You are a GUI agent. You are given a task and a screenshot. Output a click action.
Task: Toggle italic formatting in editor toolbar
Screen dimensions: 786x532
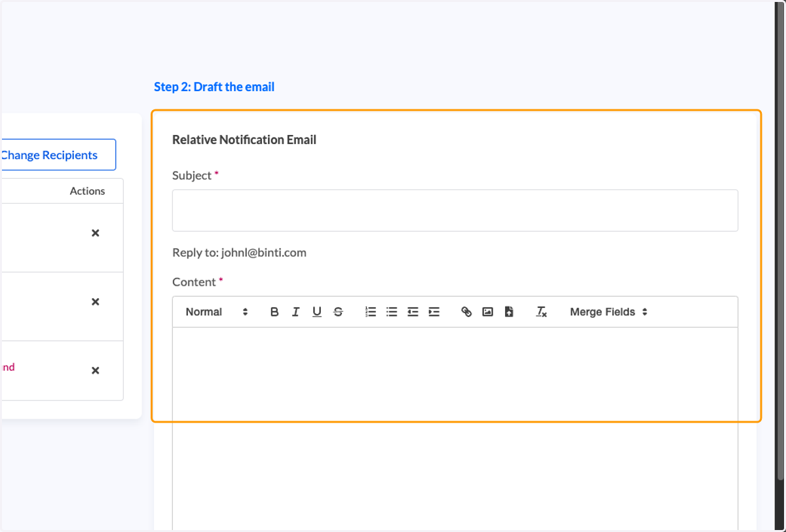295,312
